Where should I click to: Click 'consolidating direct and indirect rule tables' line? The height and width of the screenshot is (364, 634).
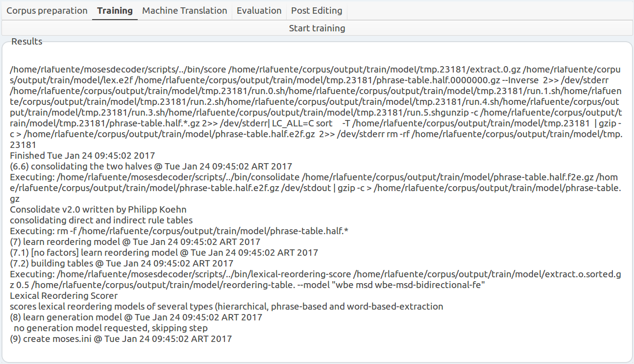coord(101,220)
